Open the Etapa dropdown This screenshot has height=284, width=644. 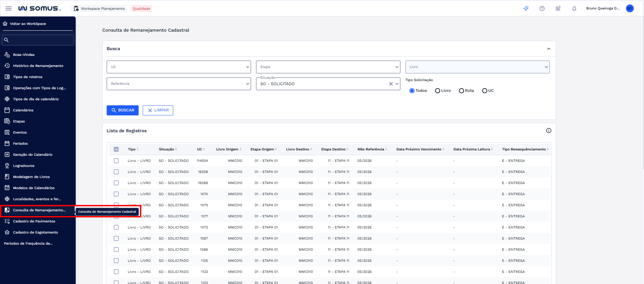click(328, 67)
